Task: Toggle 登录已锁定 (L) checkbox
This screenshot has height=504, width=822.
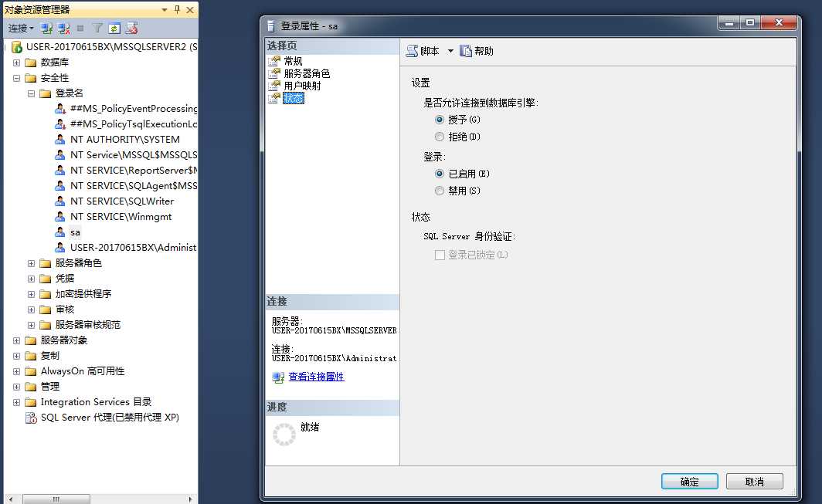Action: tap(440, 255)
